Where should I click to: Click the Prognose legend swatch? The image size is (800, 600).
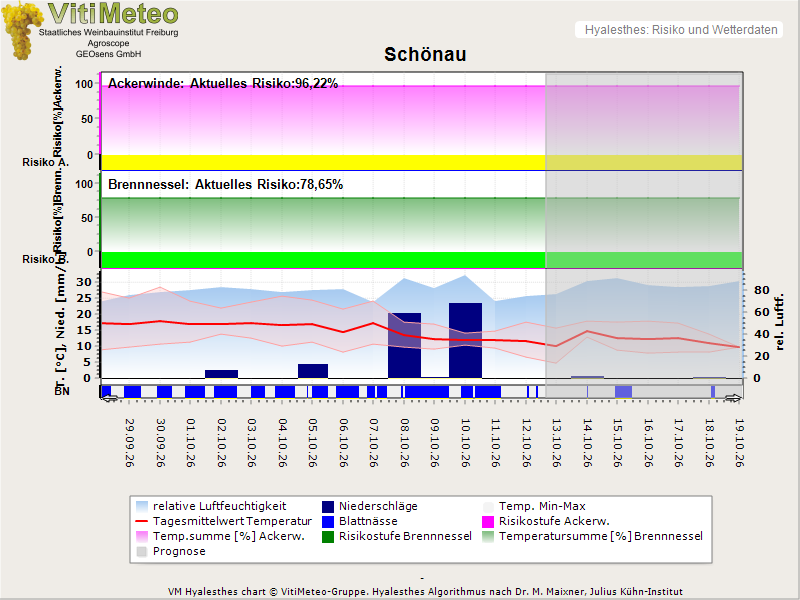tap(142, 552)
